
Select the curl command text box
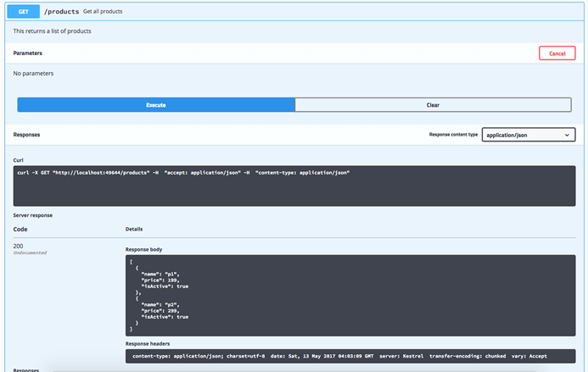(294, 186)
